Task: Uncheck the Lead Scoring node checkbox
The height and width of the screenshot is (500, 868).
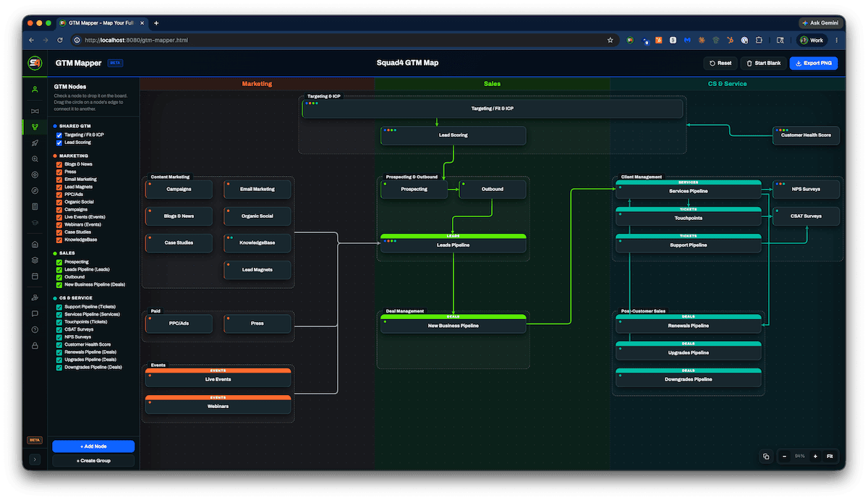Action: (59, 143)
